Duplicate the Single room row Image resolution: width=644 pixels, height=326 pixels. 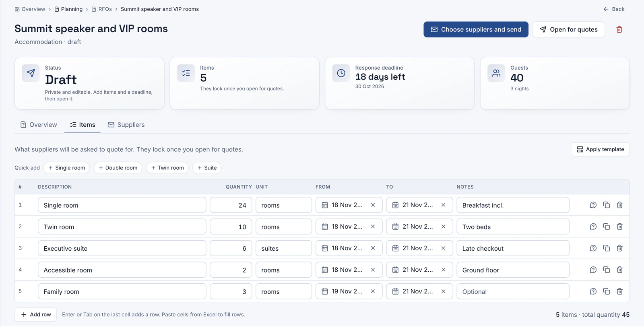[x=607, y=205]
